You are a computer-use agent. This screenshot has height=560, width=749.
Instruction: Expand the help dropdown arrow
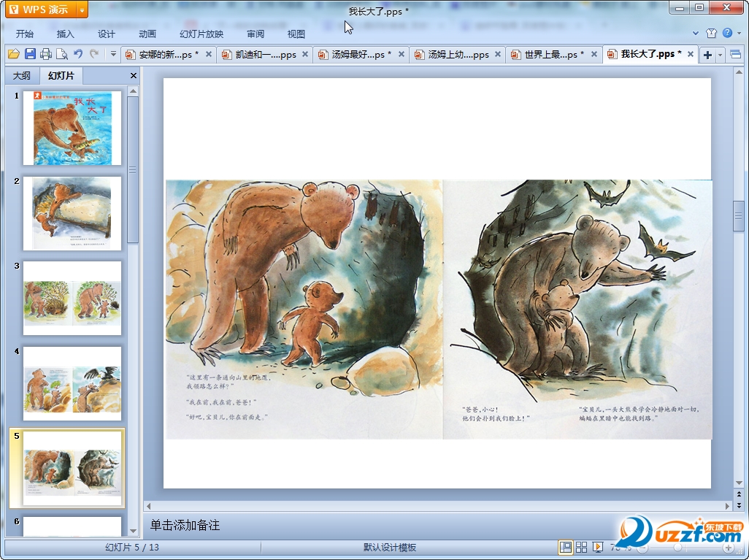[739, 33]
